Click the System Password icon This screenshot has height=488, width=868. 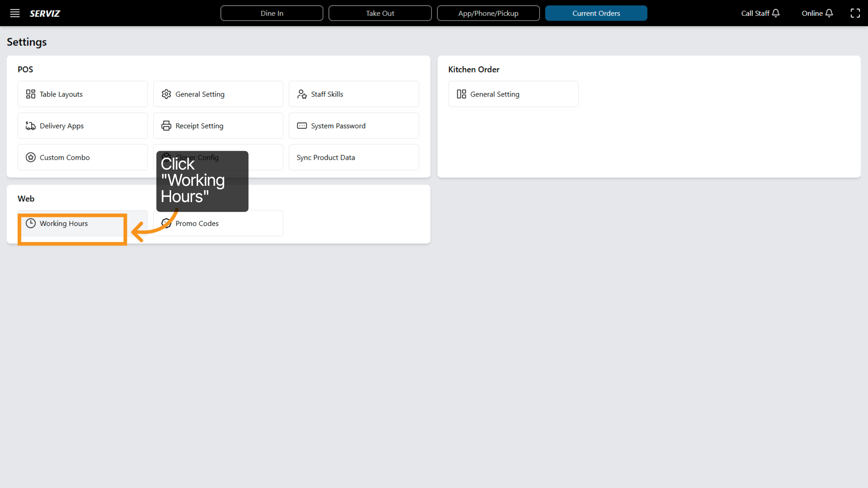302,126
